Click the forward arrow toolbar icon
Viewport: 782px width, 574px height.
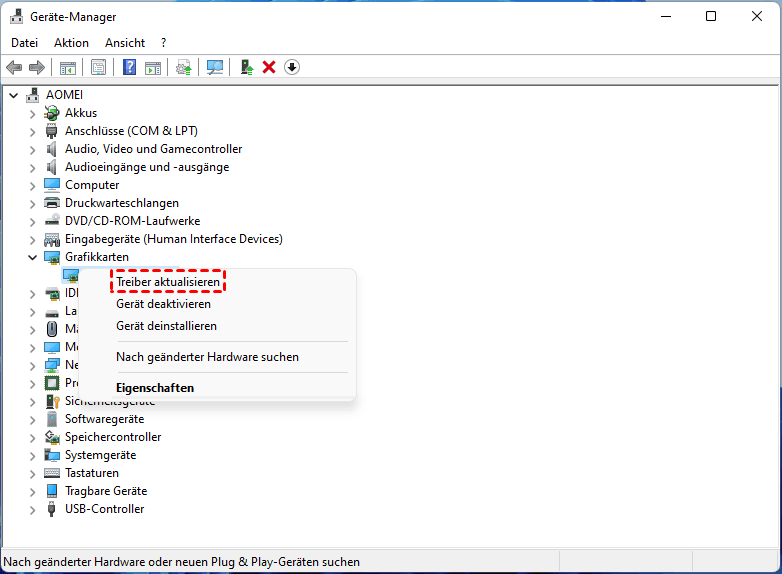point(37,67)
